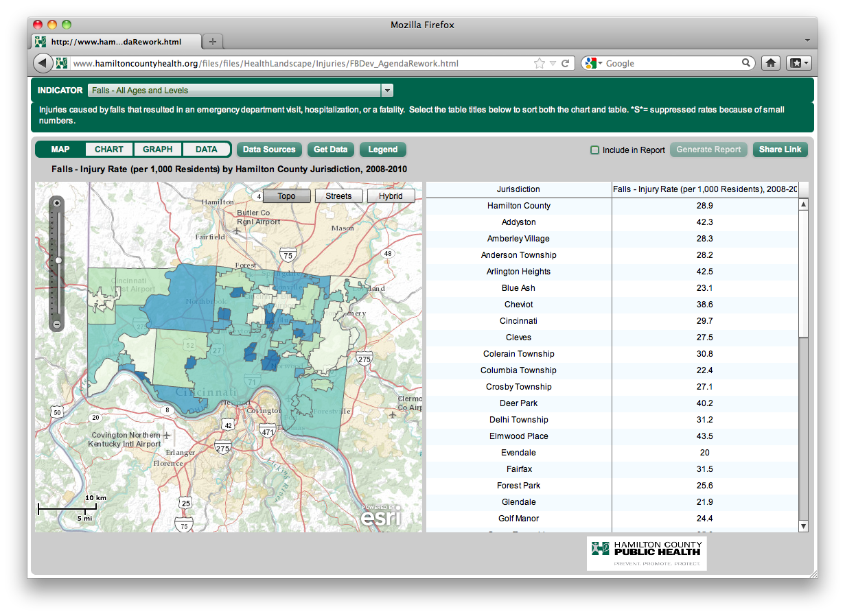
Task: Select the browser tab titled hamilton AgendaRework
Action: pyautogui.click(x=116, y=42)
